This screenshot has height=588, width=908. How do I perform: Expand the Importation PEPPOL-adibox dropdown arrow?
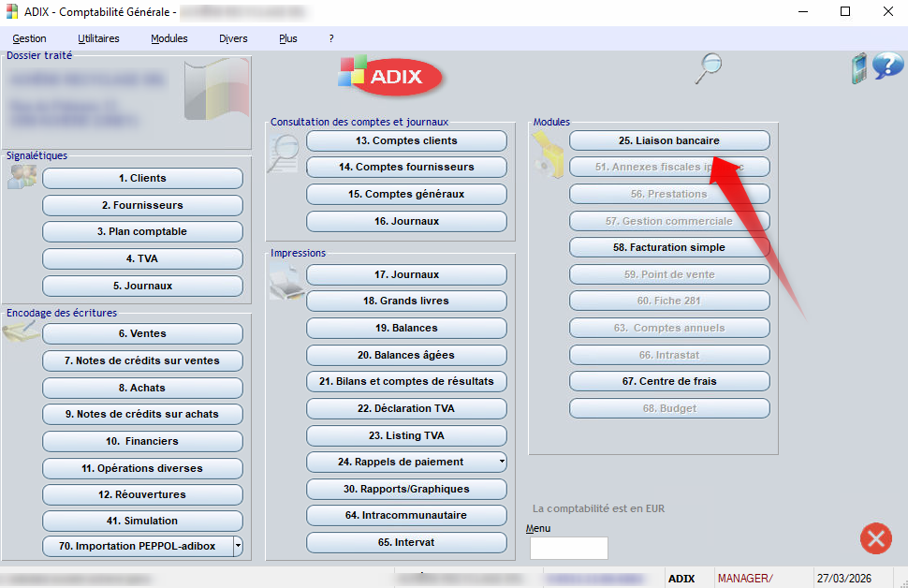click(238, 546)
